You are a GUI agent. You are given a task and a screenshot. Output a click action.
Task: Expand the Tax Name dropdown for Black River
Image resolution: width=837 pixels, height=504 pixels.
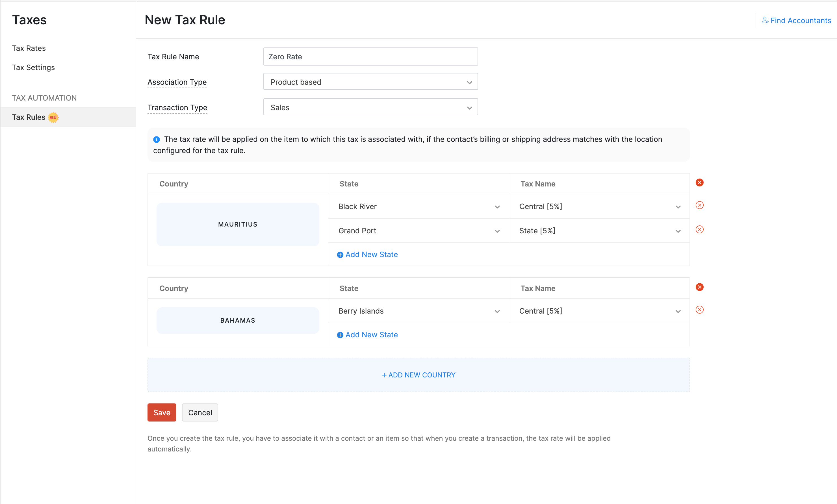coord(678,207)
